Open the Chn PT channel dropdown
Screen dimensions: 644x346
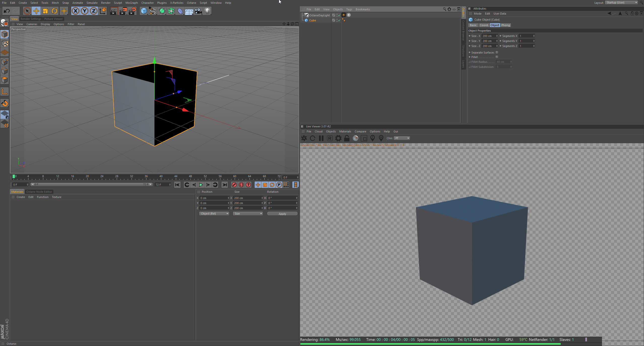pos(402,138)
